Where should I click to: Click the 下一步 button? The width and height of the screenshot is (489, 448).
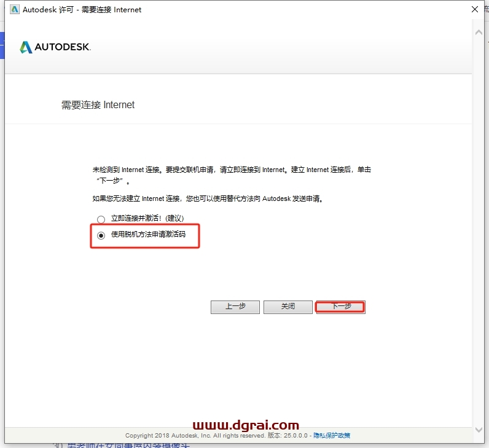pos(340,307)
